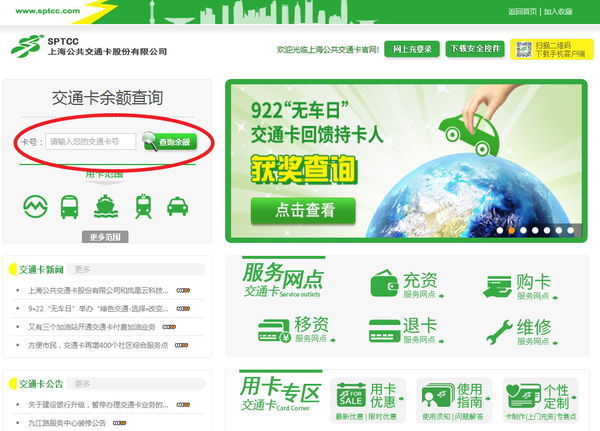Click 更多范围 gray button
This screenshot has width=600, height=431.
tap(105, 237)
